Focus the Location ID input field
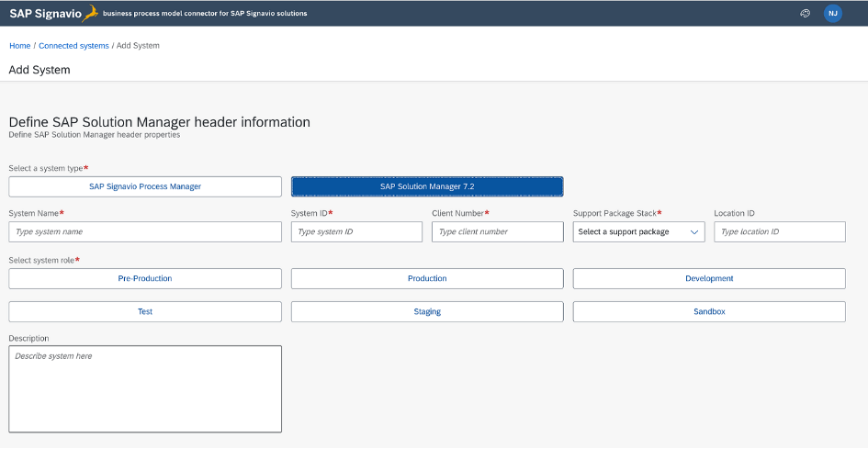 (x=780, y=232)
